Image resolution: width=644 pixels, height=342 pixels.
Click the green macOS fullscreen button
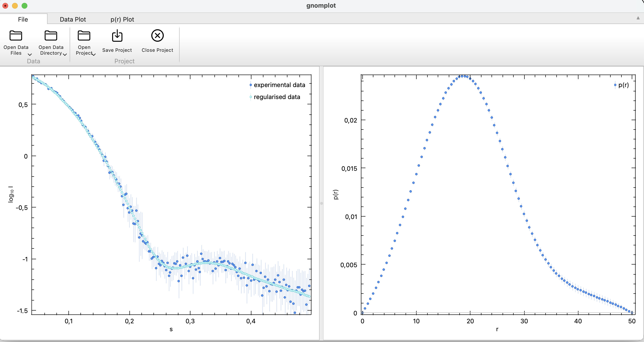[24, 6]
